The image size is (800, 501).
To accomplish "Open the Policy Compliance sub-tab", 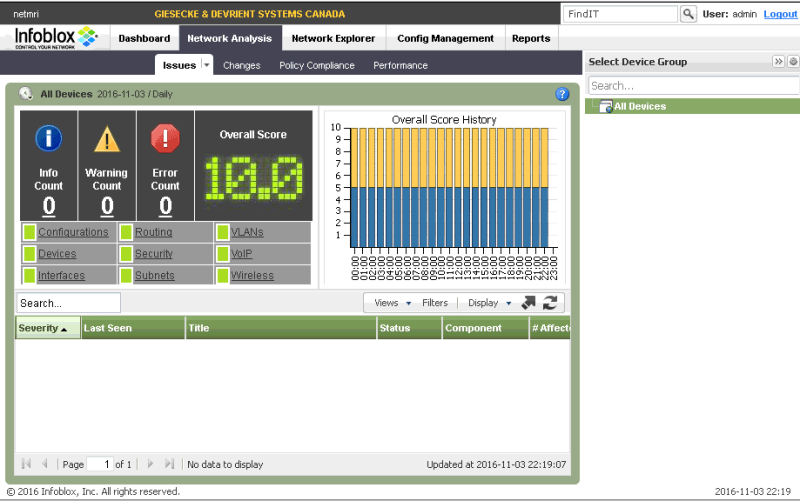I will pos(316,65).
